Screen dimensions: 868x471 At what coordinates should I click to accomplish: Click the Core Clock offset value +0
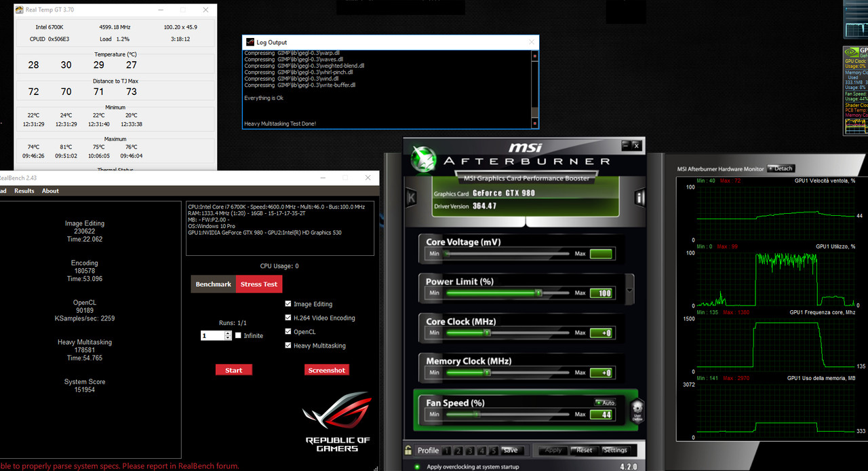[601, 333]
